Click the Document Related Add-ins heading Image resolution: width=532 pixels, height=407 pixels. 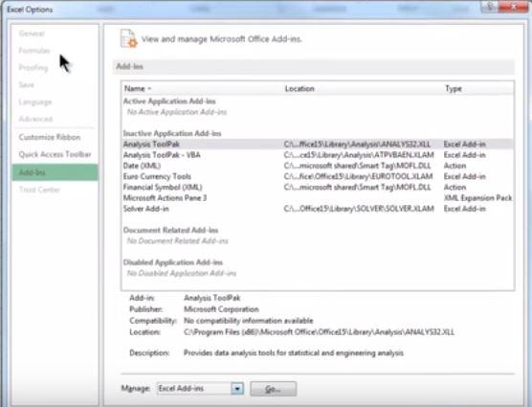[x=170, y=230]
